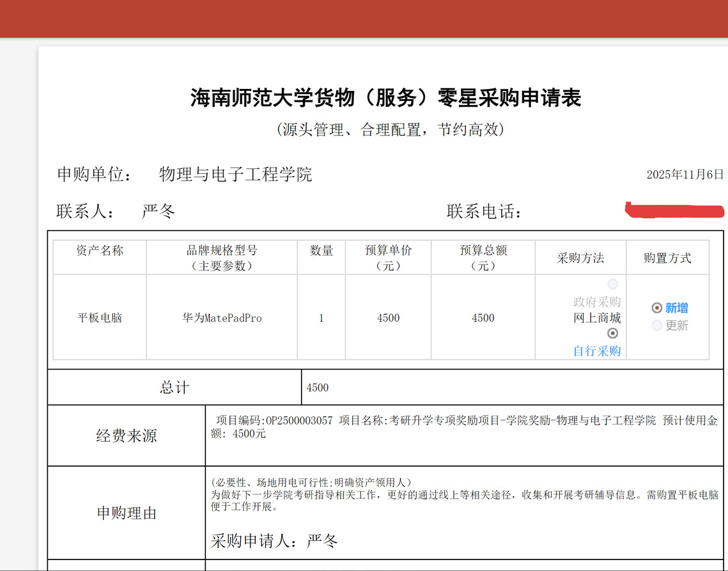The width and height of the screenshot is (728, 571).
Task: Click the 2025年11月6日 date
Action: [x=685, y=175]
